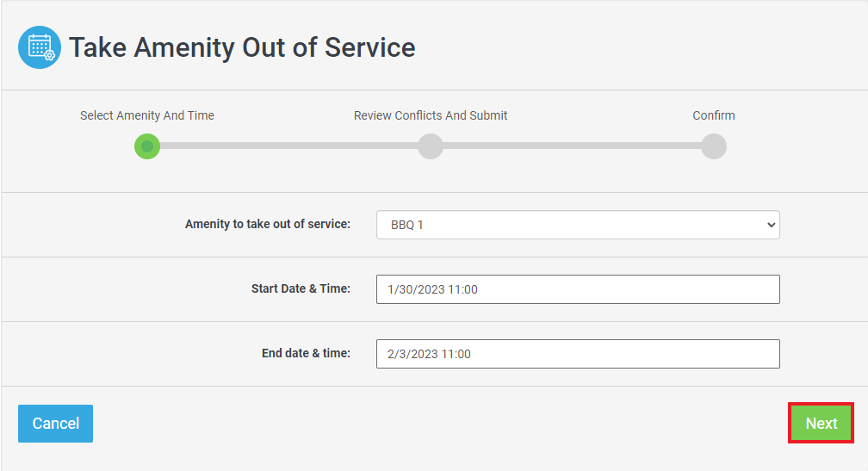This screenshot has width=868, height=471.
Task: Click the green Next button
Action: pos(821,424)
